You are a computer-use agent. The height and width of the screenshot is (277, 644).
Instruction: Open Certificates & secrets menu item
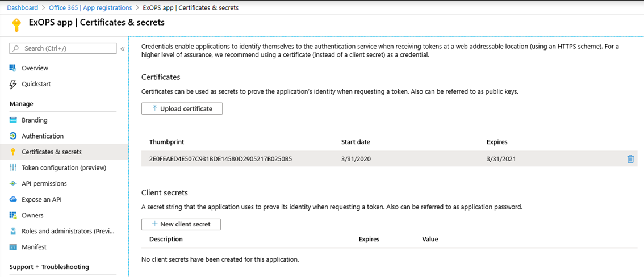(52, 152)
